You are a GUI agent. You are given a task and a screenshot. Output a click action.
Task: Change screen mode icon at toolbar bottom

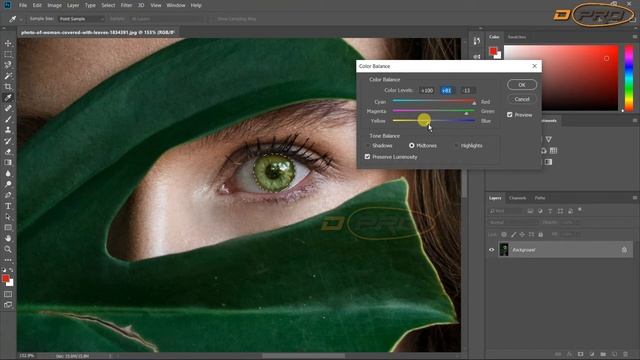pos(8,305)
